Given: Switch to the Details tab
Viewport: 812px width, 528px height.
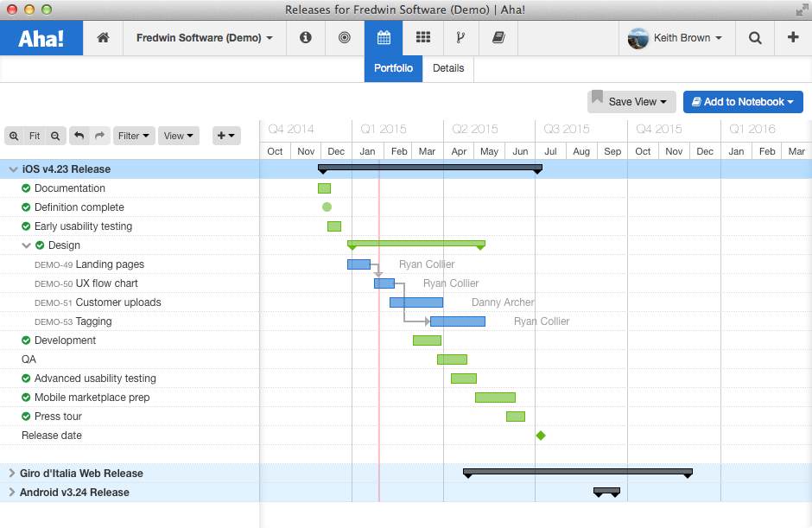Looking at the screenshot, I should point(448,68).
